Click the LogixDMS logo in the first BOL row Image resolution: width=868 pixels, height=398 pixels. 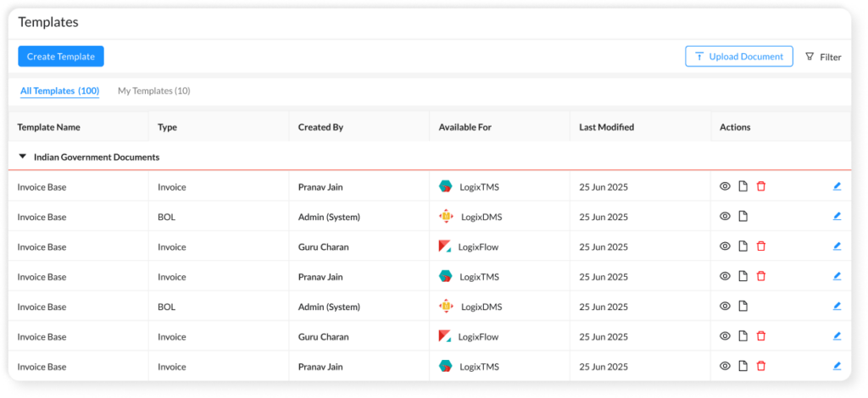446,217
